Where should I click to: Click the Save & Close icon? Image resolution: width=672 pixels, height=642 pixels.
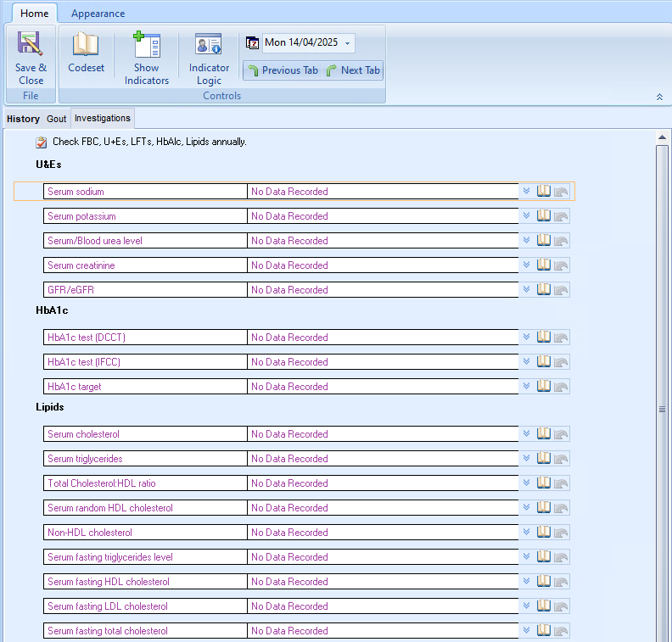tap(31, 44)
